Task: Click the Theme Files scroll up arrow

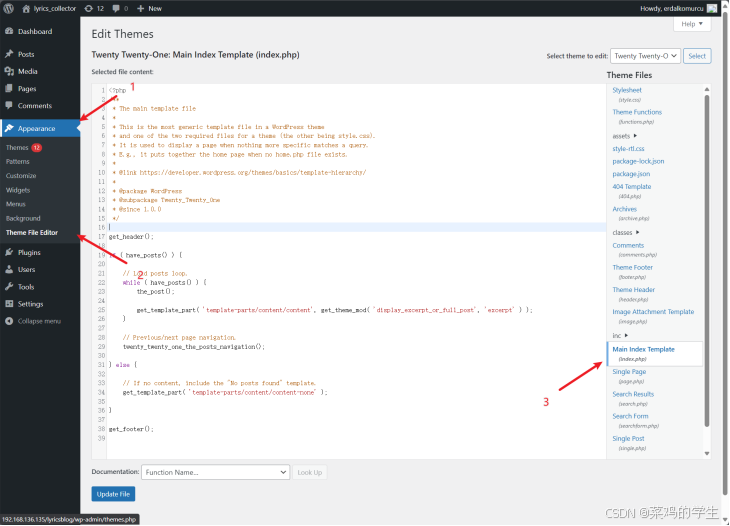Action: (x=707, y=89)
